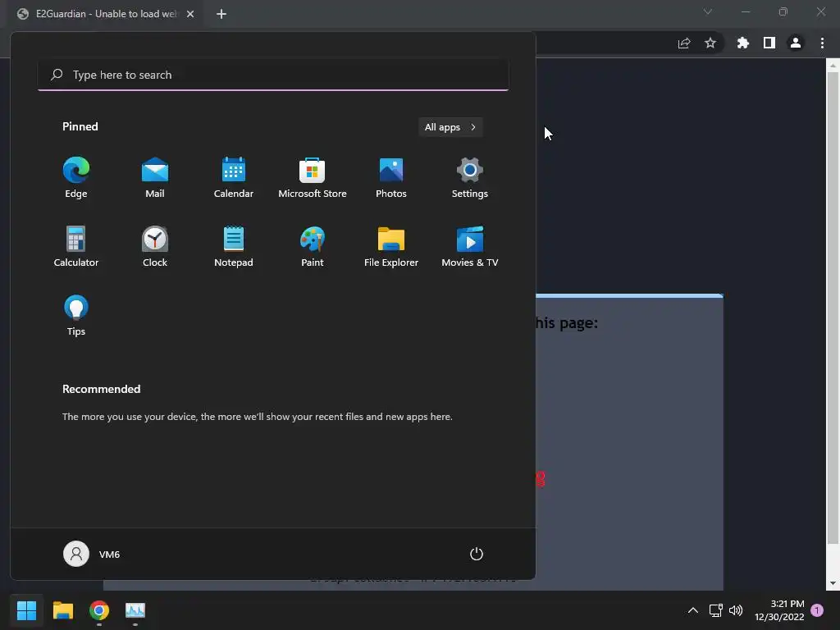Screen dimensions: 840x630
Task: Open the Edge pinned app
Action: coord(76,178)
